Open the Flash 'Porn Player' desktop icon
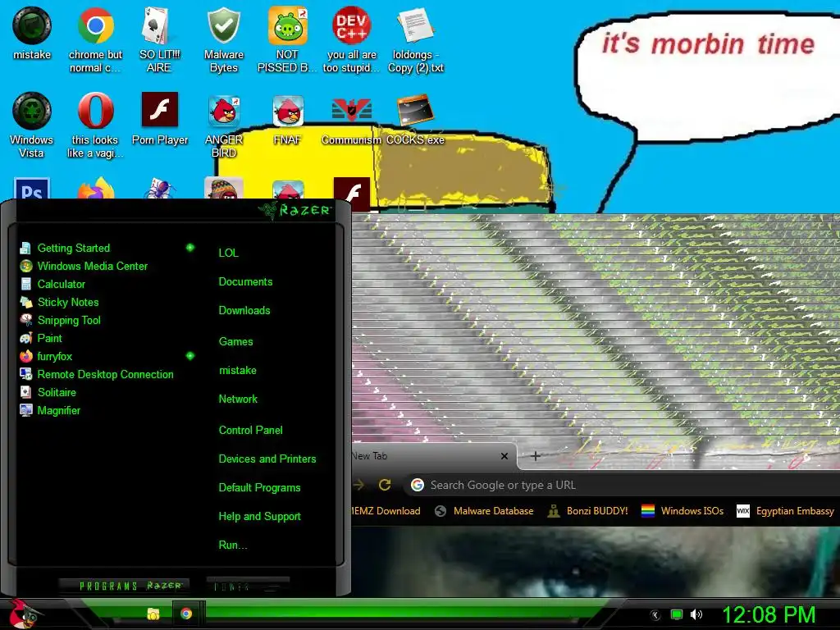The image size is (840, 630). (160, 119)
